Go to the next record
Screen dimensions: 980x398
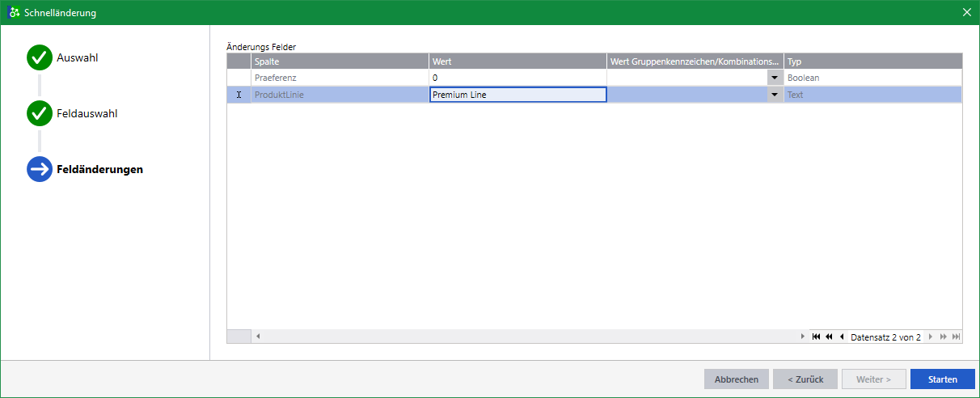tap(931, 337)
